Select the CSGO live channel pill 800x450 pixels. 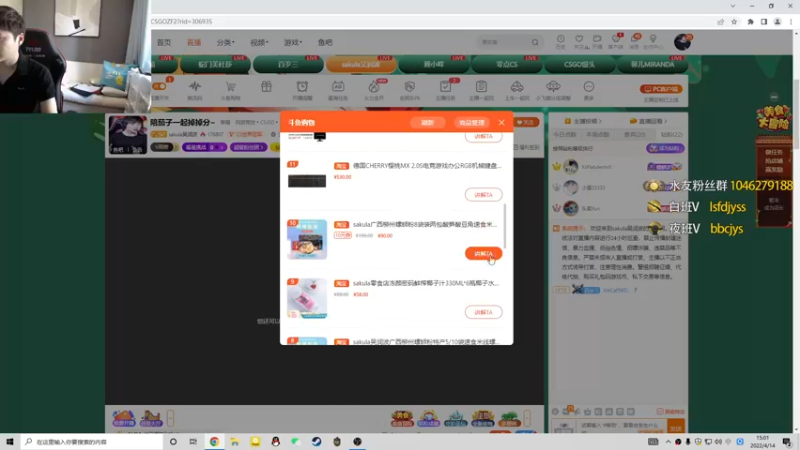coord(579,64)
